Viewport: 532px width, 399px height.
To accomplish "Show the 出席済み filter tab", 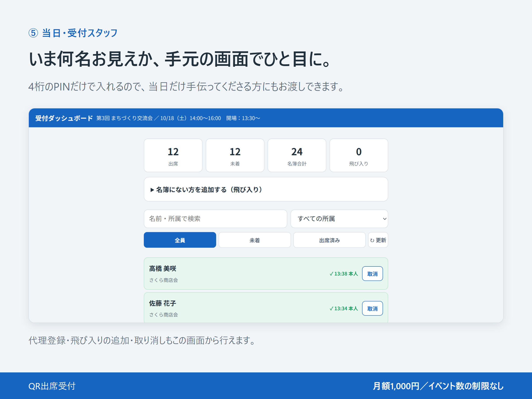I will pos(329,240).
